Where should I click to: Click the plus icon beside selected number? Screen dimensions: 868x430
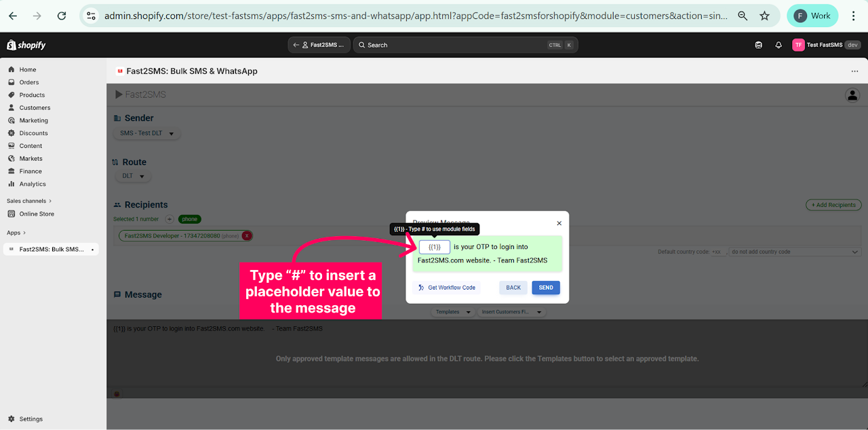coord(170,219)
